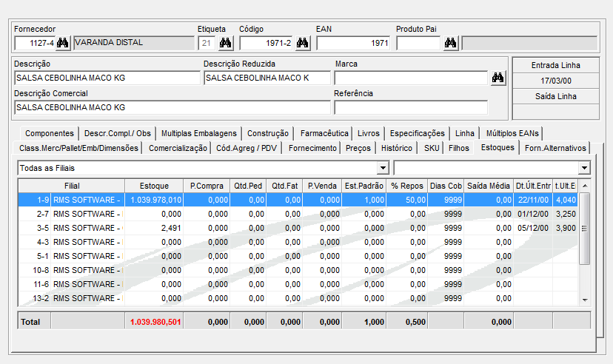Image resolution: width=613 pixels, height=364 pixels.
Task: Go to the Fornecimento tab
Action: coord(312,148)
